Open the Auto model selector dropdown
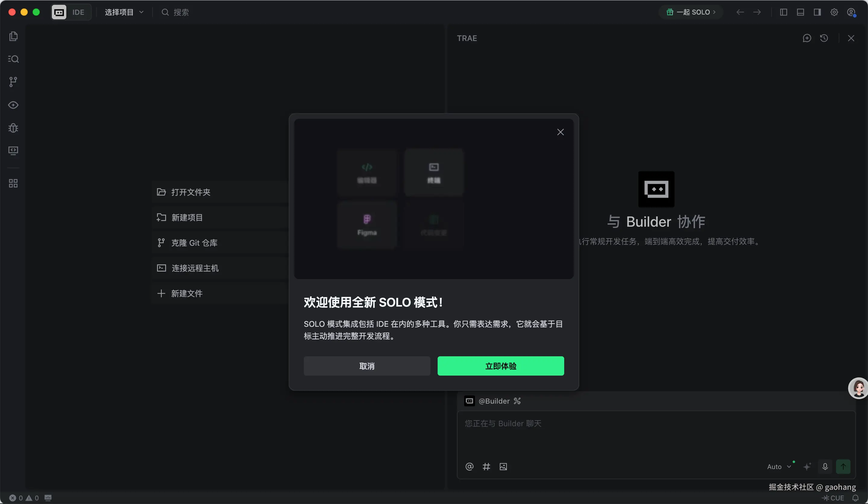This screenshot has width=868, height=504. [x=779, y=466]
